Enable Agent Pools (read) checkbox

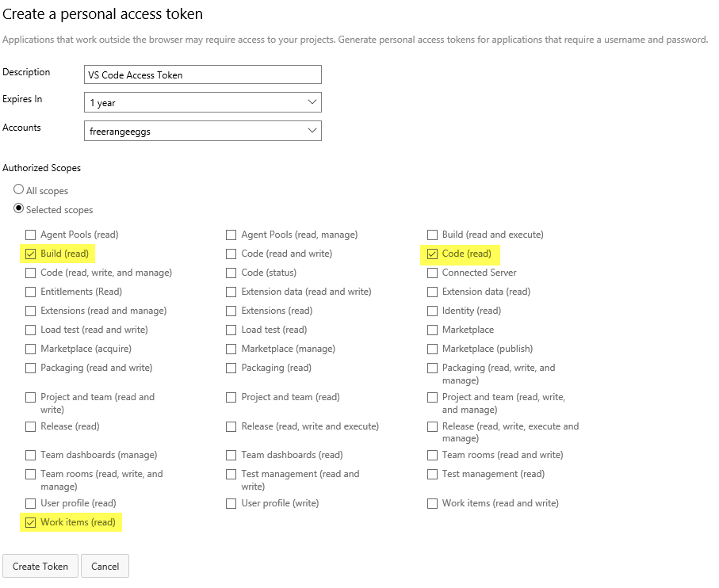point(30,235)
